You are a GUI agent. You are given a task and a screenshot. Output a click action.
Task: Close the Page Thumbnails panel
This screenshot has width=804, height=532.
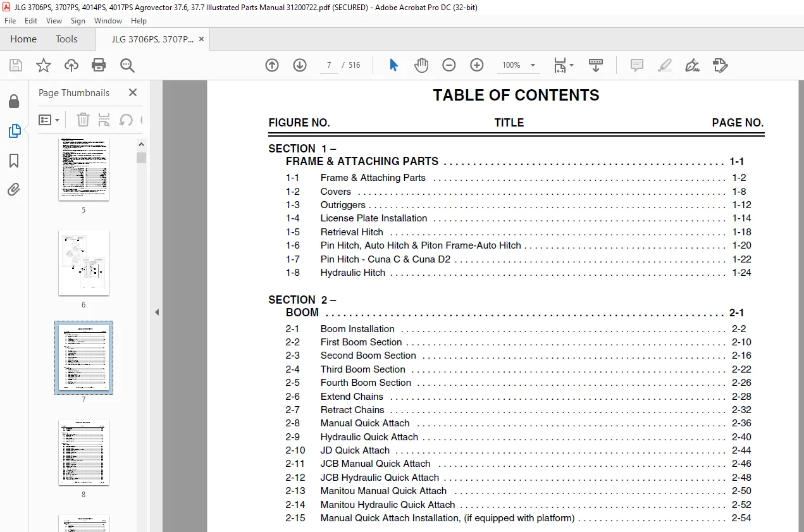pyautogui.click(x=132, y=92)
